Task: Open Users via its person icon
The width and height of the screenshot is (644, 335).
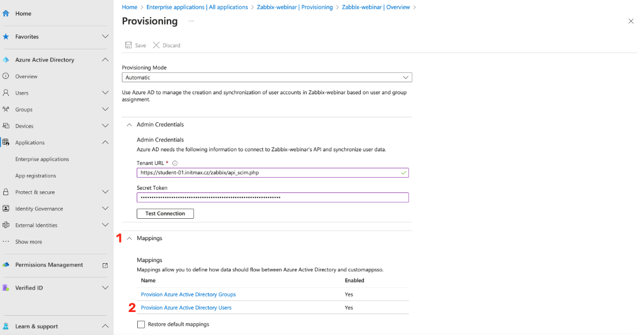Action: click(6, 93)
